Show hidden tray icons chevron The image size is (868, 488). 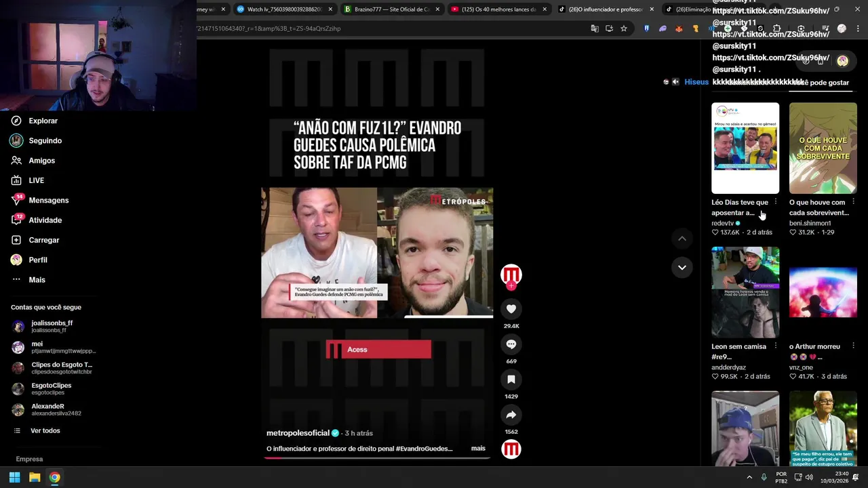point(749,477)
